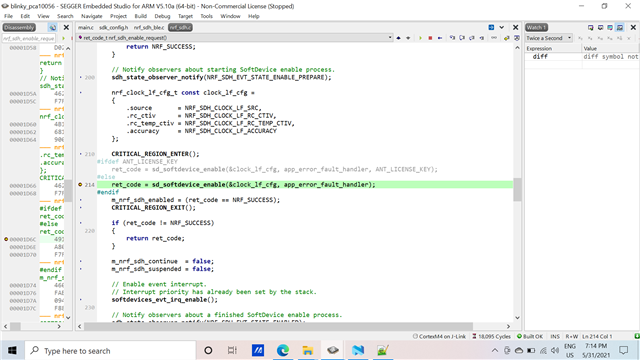
Task: Open the Build menu
Action: 140,16
